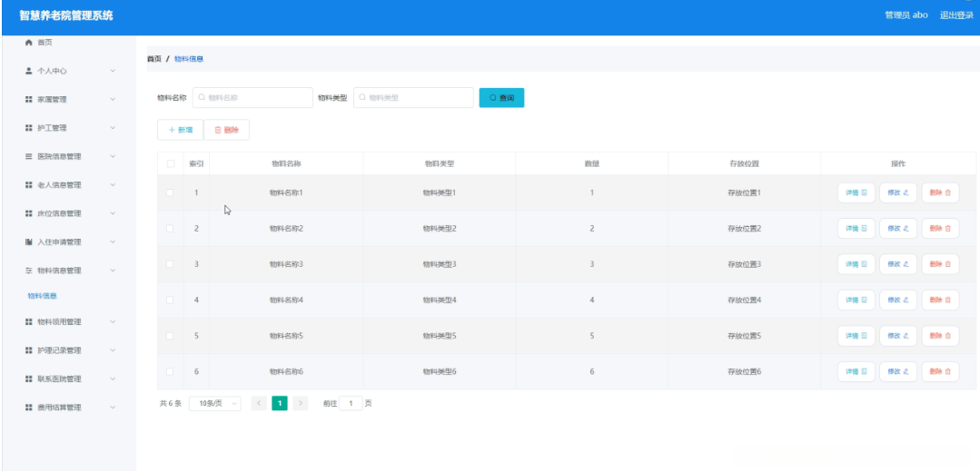Click the 新增 add button

[x=180, y=130]
